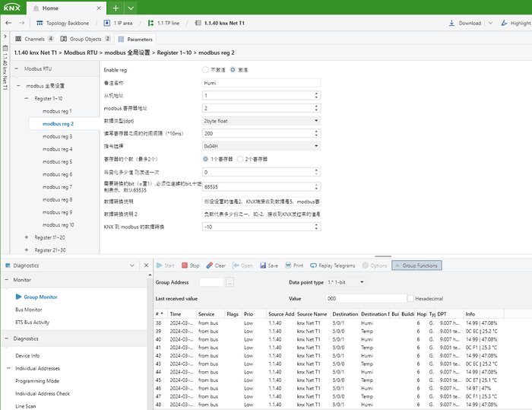Click the Group Address browse button
This screenshot has width=532, height=410.
click(x=230, y=282)
